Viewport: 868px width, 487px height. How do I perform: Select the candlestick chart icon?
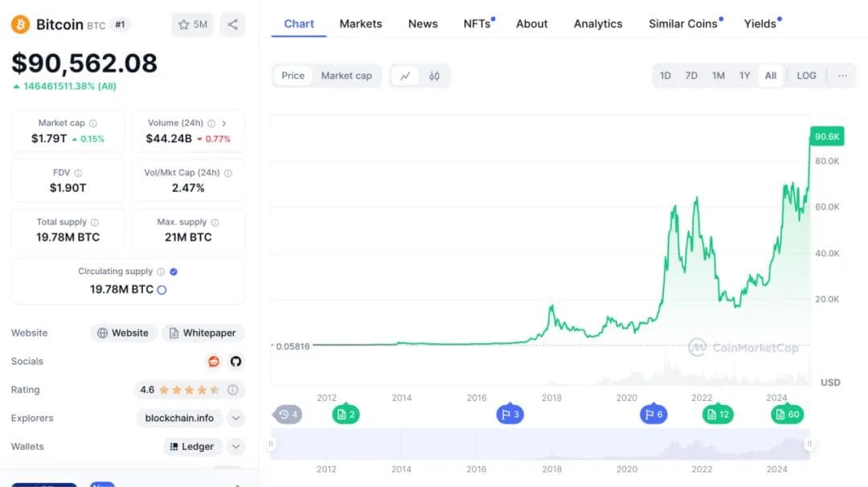(x=434, y=76)
